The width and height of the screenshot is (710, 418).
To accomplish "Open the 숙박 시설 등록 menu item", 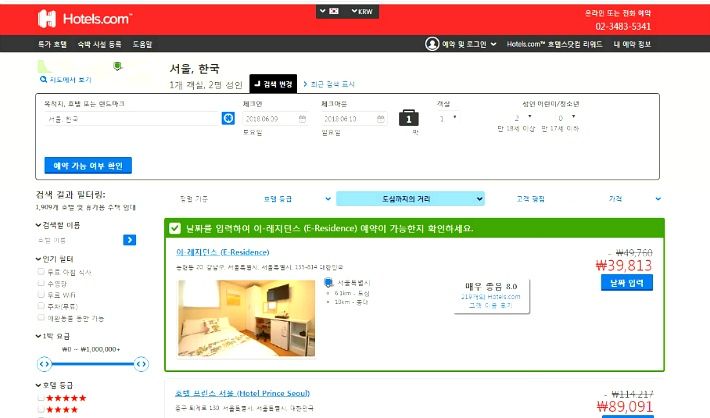I will point(99,44).
